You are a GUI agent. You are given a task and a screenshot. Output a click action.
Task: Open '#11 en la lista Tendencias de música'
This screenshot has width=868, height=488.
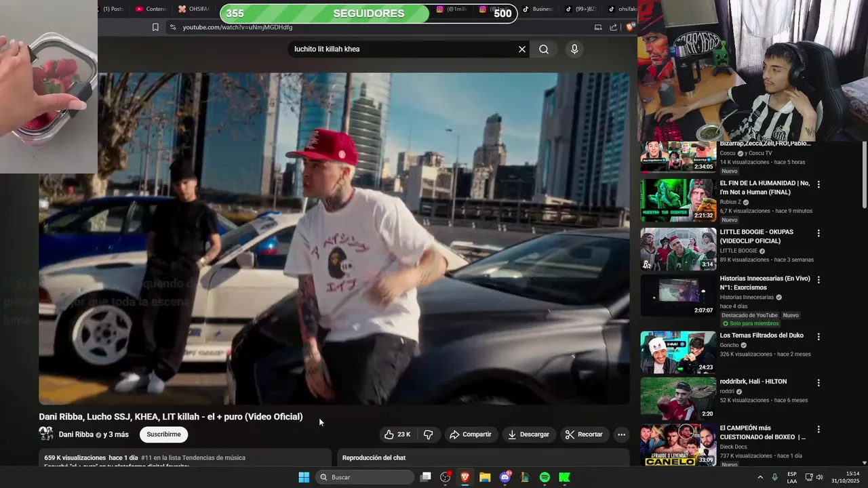(193, 458)
